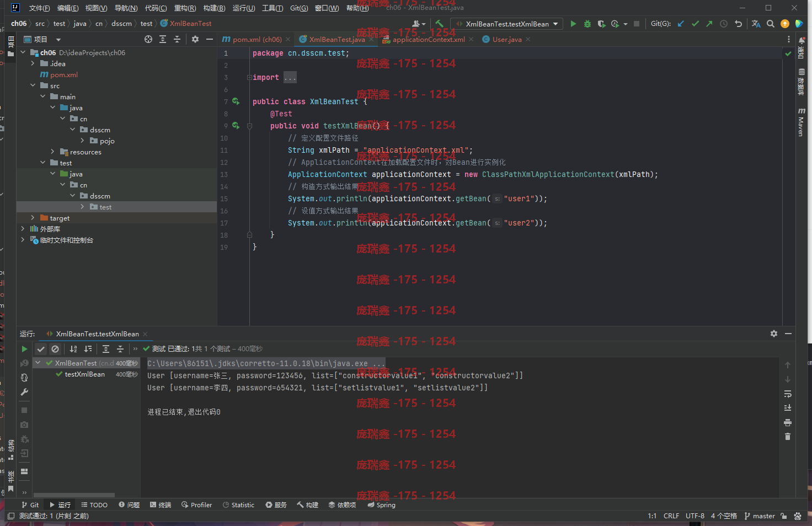Viewport: 812px width, 526px height.
Task: Click the green Run button in top toolbar
Action: [x=573, y=24]
